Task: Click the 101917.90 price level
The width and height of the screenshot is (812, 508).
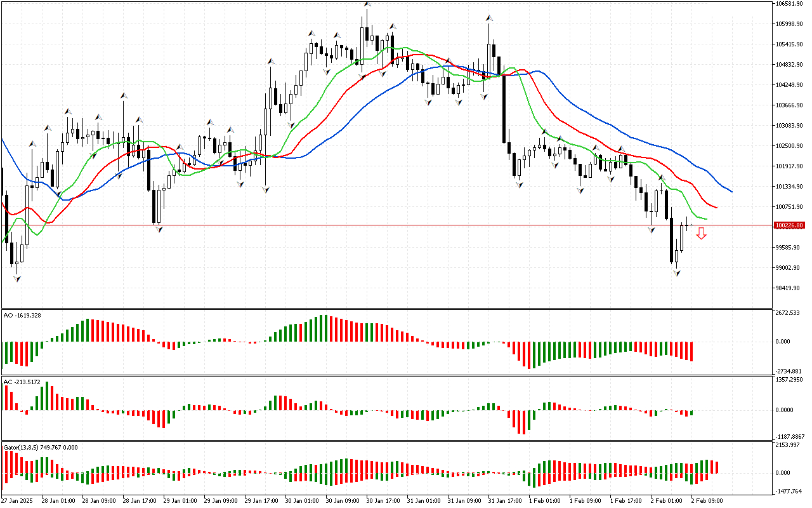Action: [790, 166]
